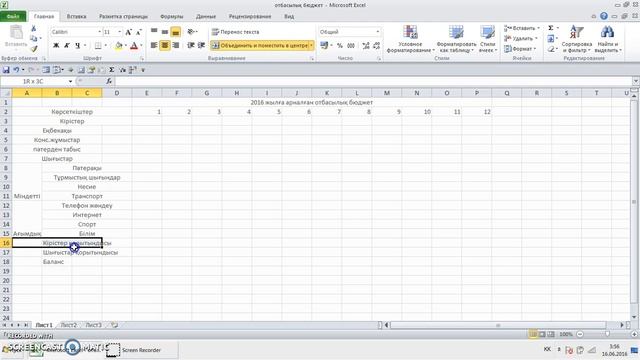
Task: Apply percent style with % icon
Action: click(x=340, y=45)
